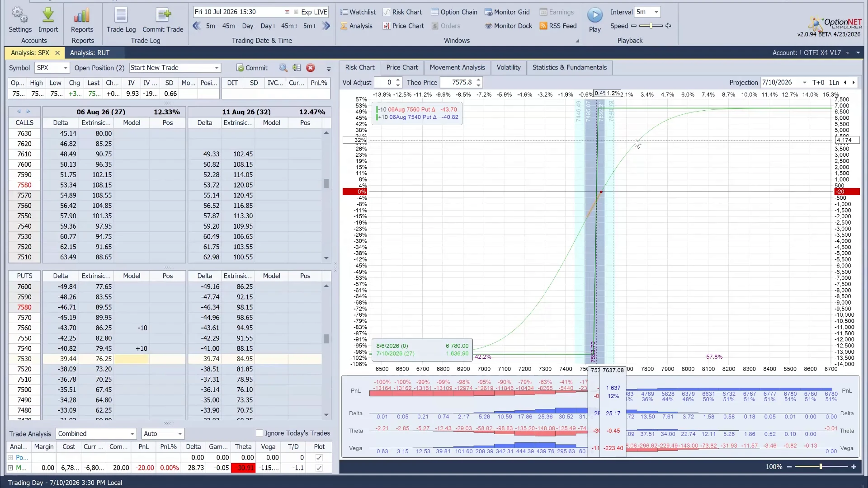Advance one day with Day+
The height and width of the screenshot is (488, 868).
point(268,26)
